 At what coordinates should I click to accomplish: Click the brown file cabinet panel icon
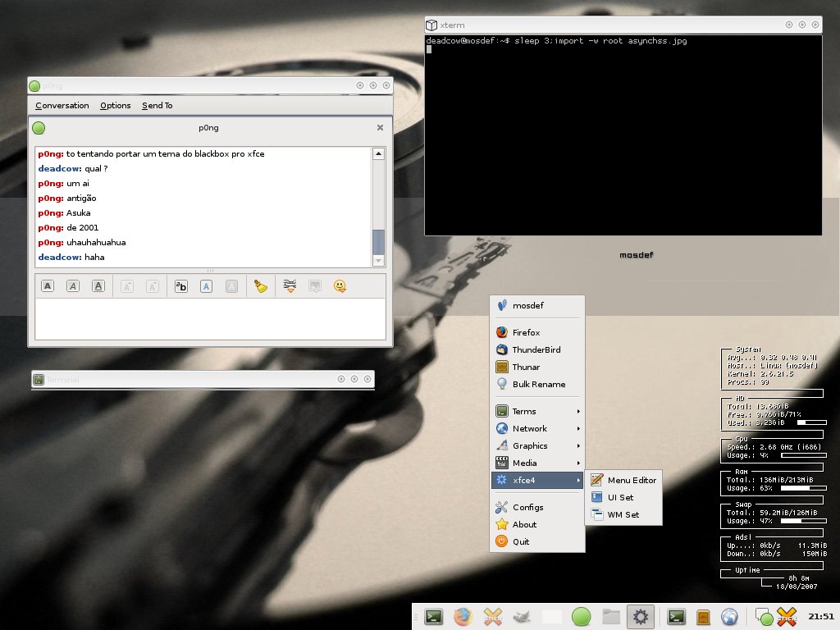[x=703, y=617]
